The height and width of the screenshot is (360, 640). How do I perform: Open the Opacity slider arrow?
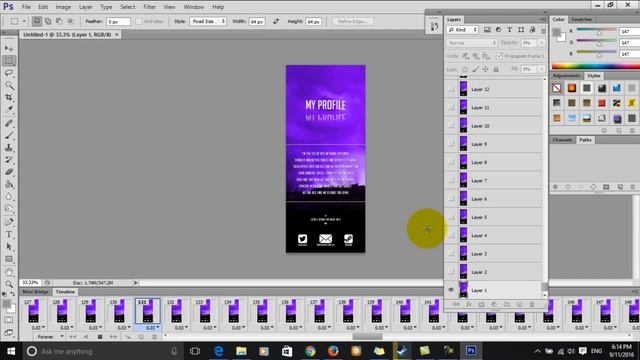click(542, 43)
